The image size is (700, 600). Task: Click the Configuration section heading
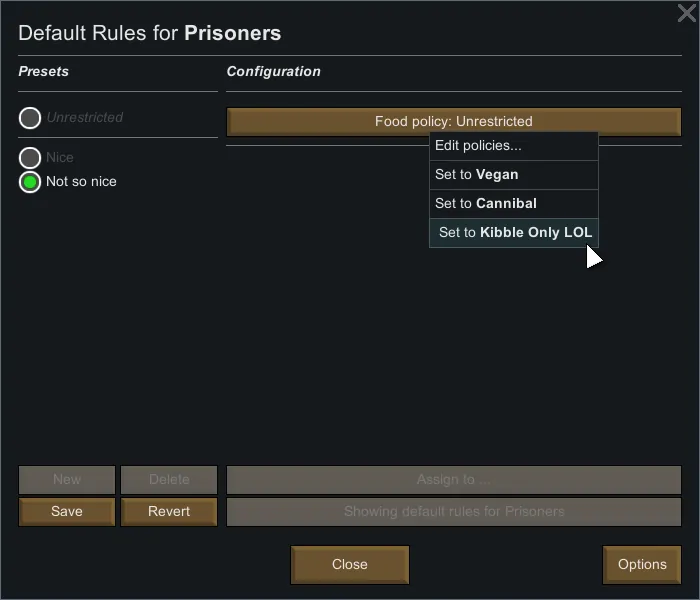[x=274, y=72]
